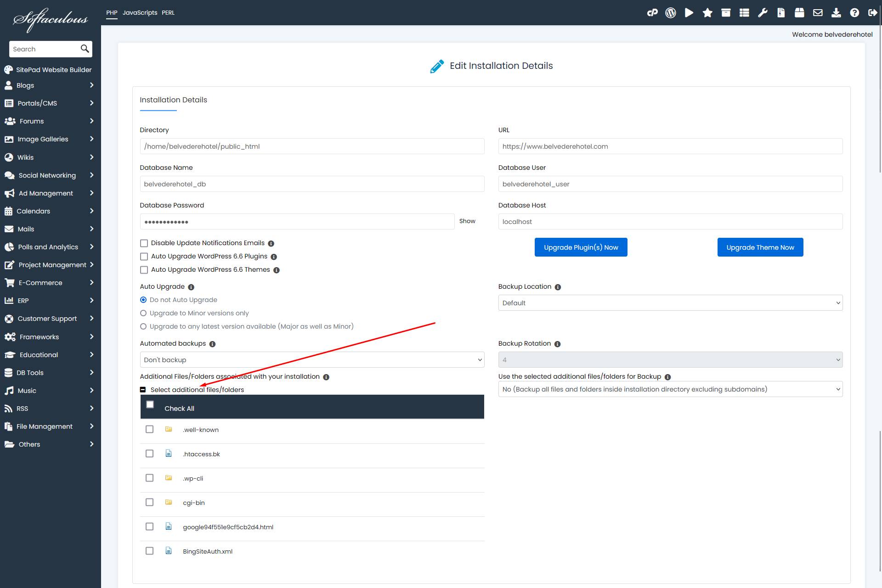Collapse Select additional files/folders section
This screenshot has width=882, height=588.
click(143, 390)
